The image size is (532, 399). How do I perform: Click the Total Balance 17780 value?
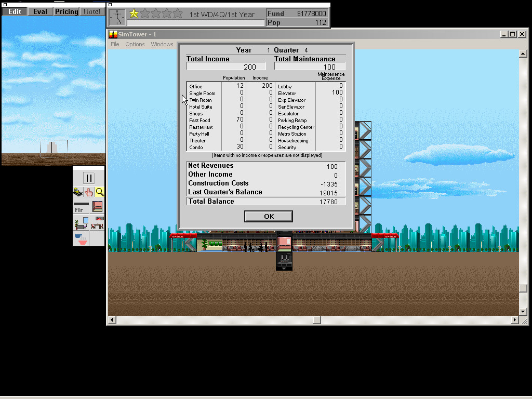pyautogui.click(x=328, y=202)
